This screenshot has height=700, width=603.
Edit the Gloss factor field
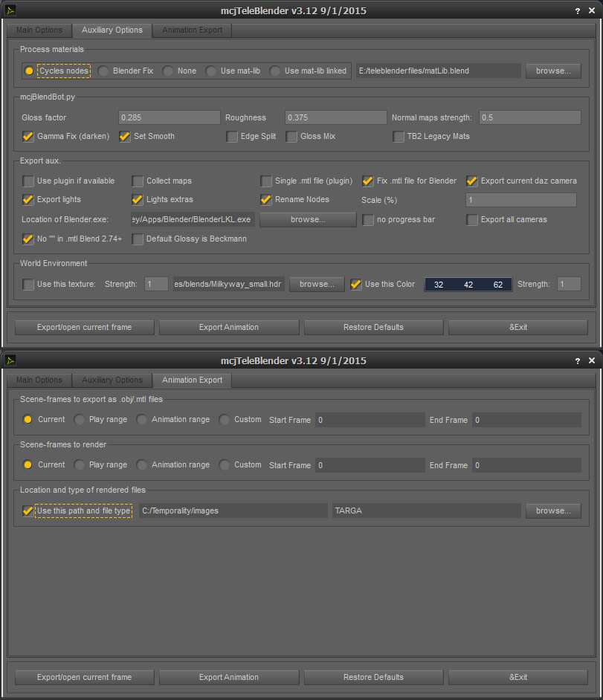pyautogui.click(x=170, y=118)
